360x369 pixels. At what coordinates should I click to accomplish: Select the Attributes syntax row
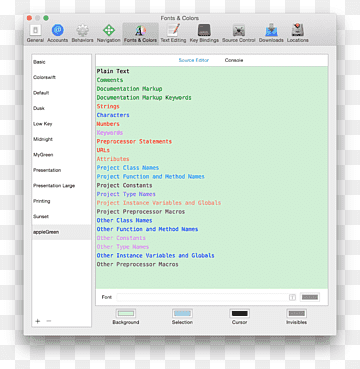coord(212,159)
